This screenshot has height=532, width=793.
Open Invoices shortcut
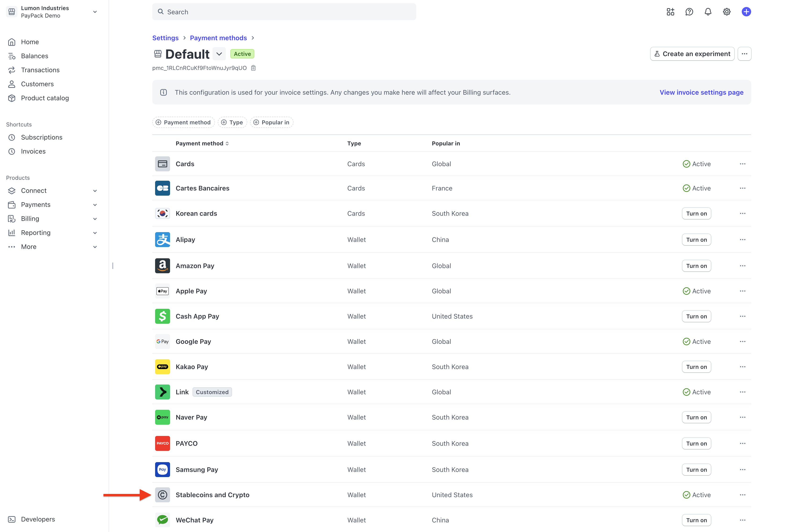click(33, 151)
